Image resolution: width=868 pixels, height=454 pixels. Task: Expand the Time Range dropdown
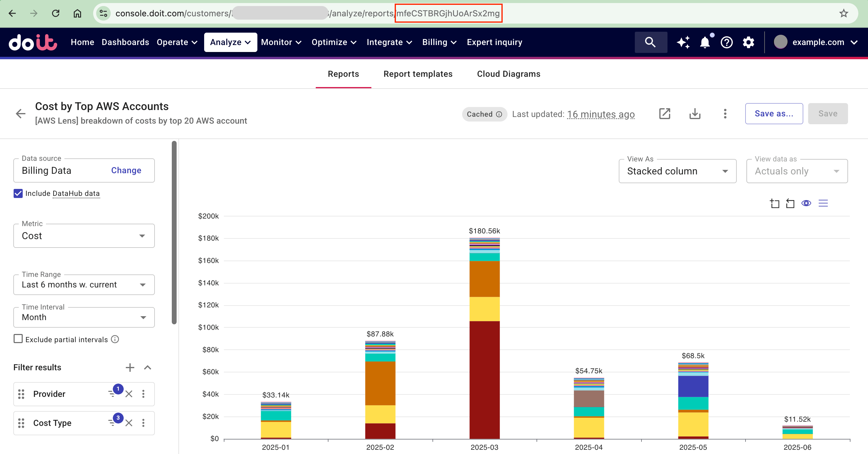[84, 285]
